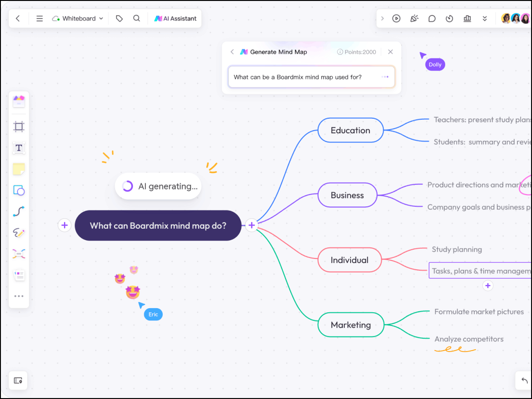Open comments with the speech bubble icon
The height and width of the screenshot is (399, 532).
point(431,18)
